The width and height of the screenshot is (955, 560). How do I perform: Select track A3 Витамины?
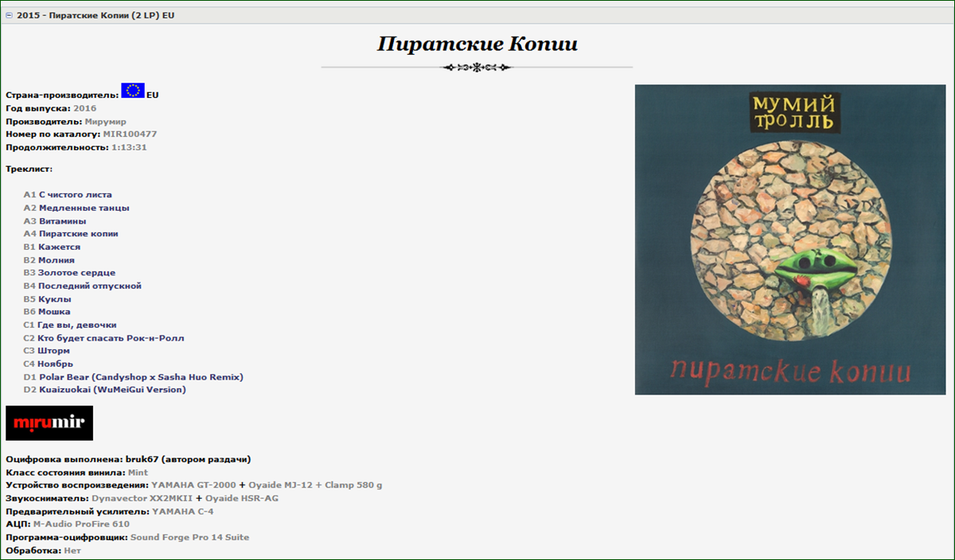coord(55,221)
